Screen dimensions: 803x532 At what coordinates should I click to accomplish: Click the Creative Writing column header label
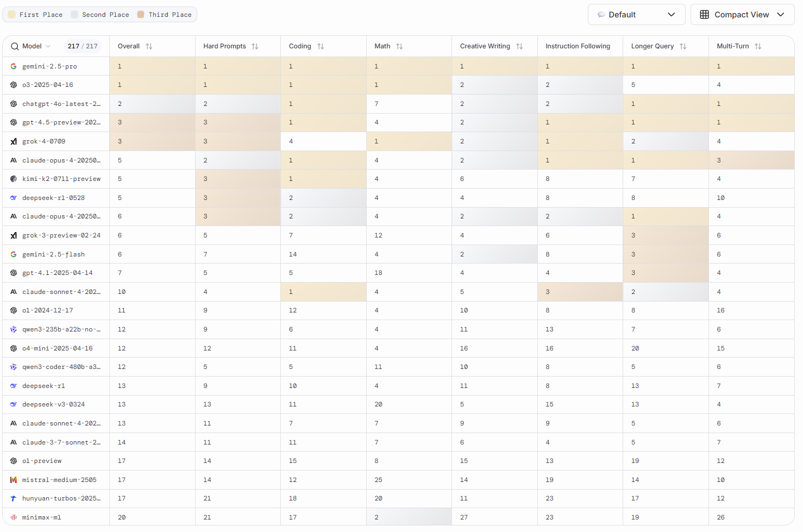click(485, 46)
